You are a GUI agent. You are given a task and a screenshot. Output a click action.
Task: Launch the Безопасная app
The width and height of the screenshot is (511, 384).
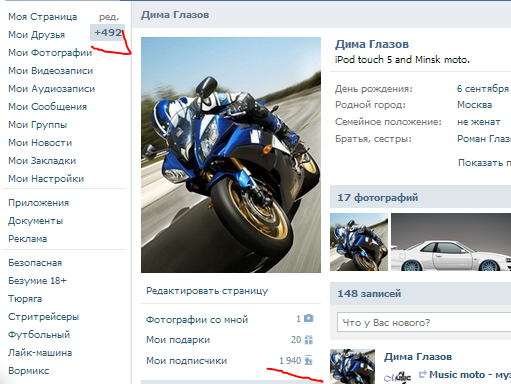pyautogui.click(x=35, y=263)
